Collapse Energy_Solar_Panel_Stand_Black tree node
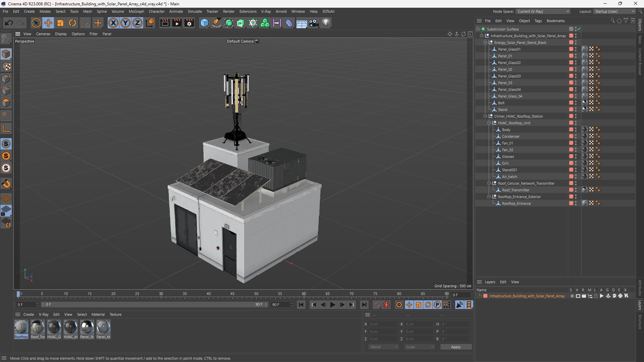This screenshot has width=644, height=362. pos(485,43)
